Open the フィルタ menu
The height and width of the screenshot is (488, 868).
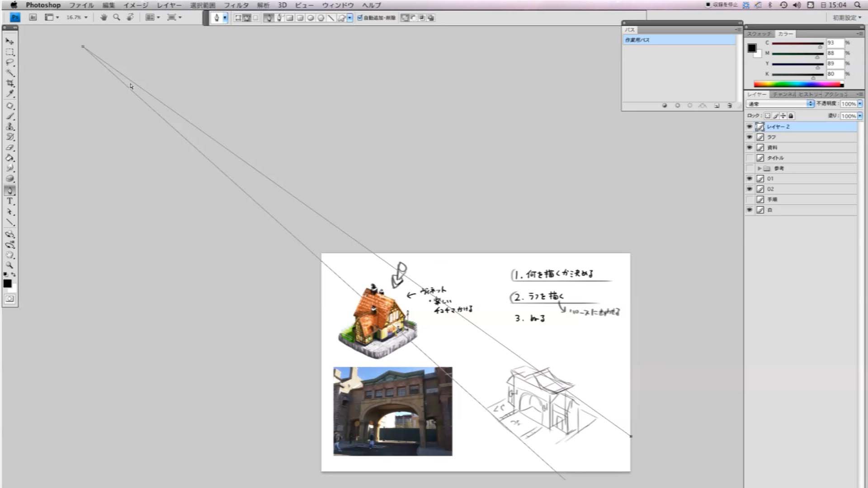[x=236, y=5]
